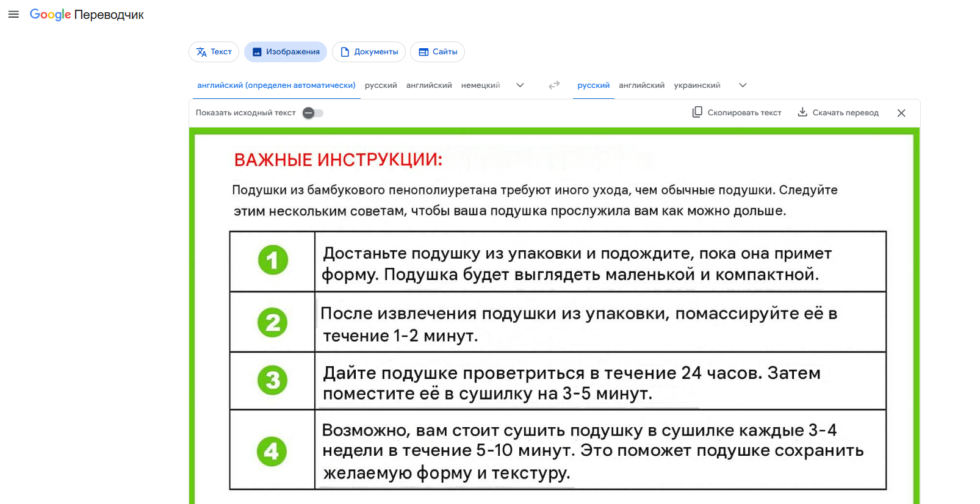Click the green number 2 circle
The height and width of the screenshot is (504, 980).
click(x=273, y=322)
